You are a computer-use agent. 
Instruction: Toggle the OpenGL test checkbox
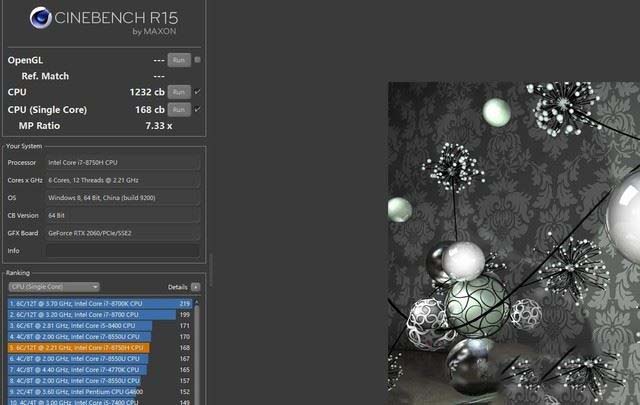pos(198,60)
